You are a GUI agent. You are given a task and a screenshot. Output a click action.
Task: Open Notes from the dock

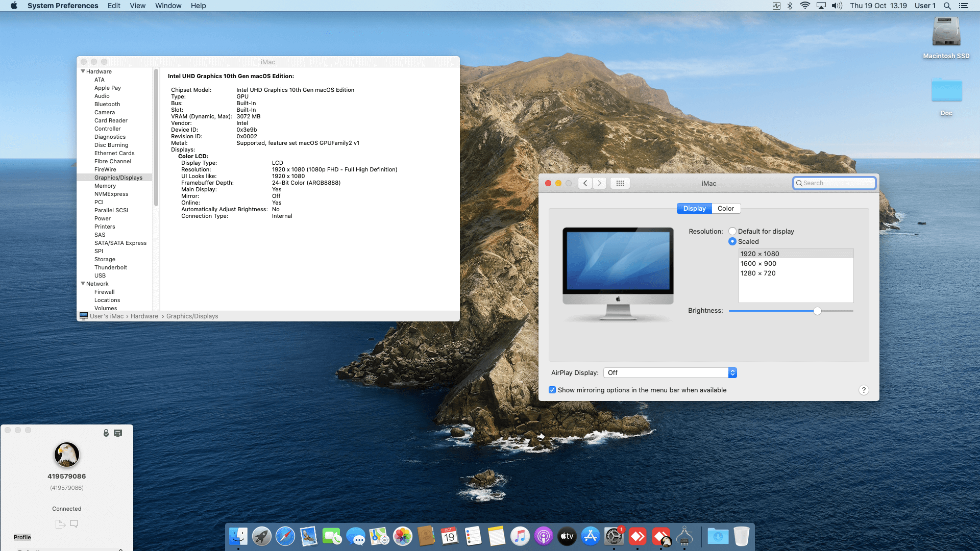[x=497, y=536]
